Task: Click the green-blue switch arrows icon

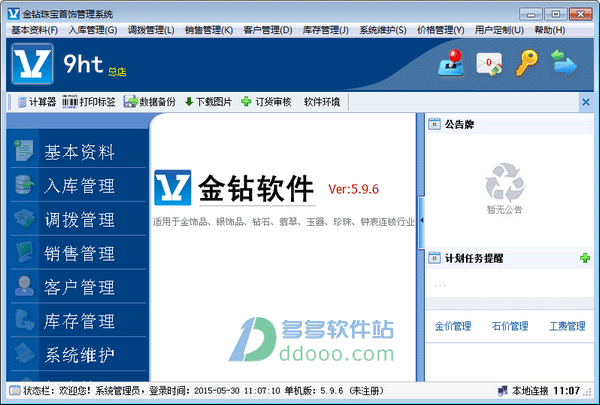Action: coord(564,63)
